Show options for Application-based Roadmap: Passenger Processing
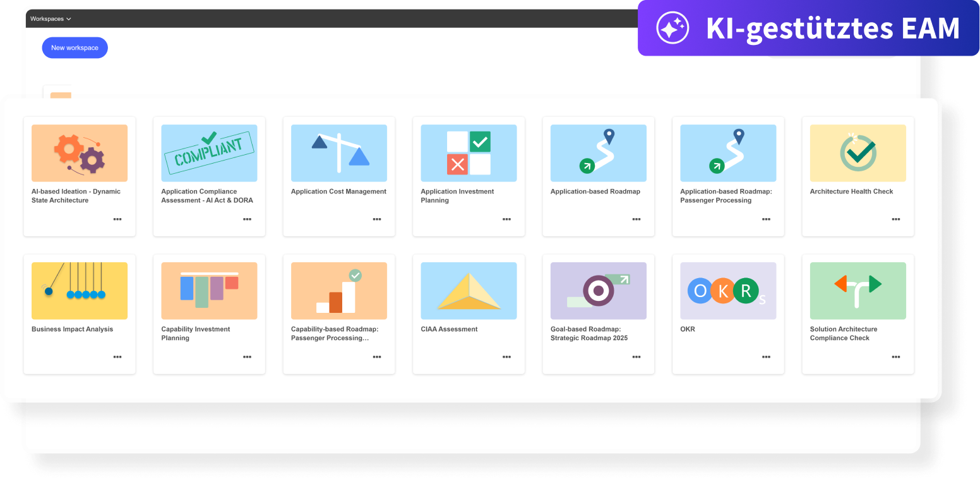This screenshot has width=980, height=481. [x=766, y=219]
